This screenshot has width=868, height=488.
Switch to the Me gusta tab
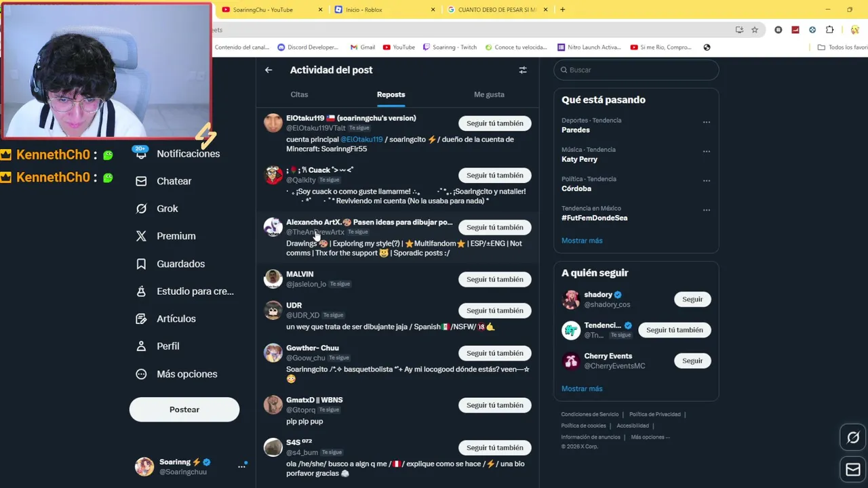[x=489, y=94]
